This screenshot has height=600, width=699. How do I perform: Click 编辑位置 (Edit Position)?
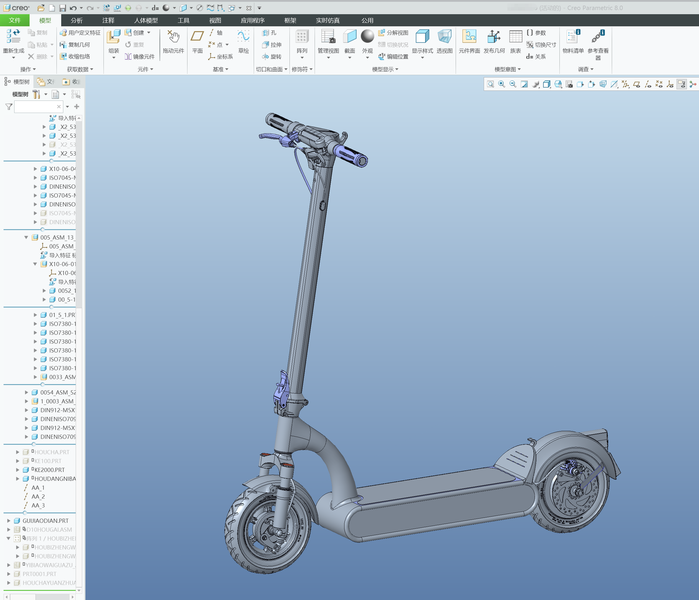(393, 57)
